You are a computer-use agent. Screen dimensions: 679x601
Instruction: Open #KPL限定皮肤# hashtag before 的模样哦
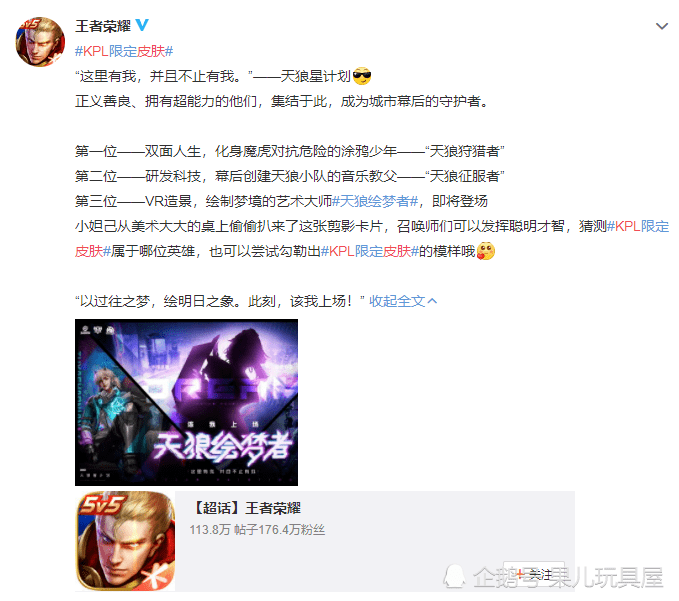370,251
